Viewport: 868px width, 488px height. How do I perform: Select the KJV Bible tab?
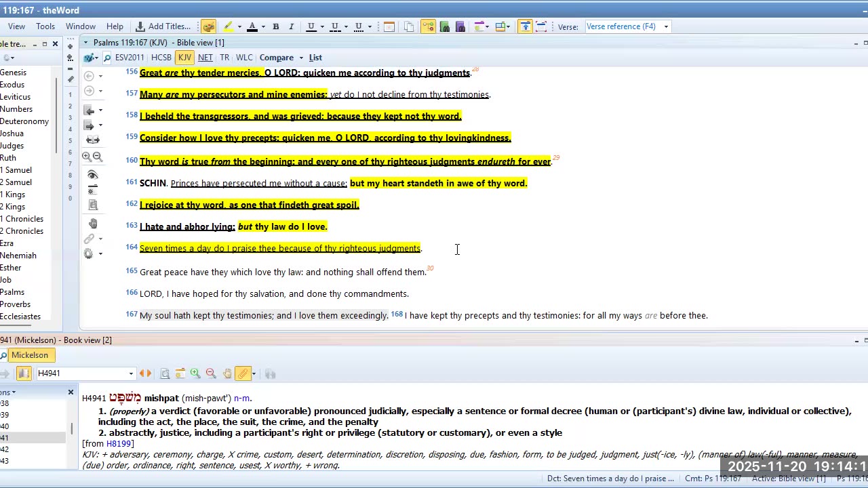coord(184,58)
